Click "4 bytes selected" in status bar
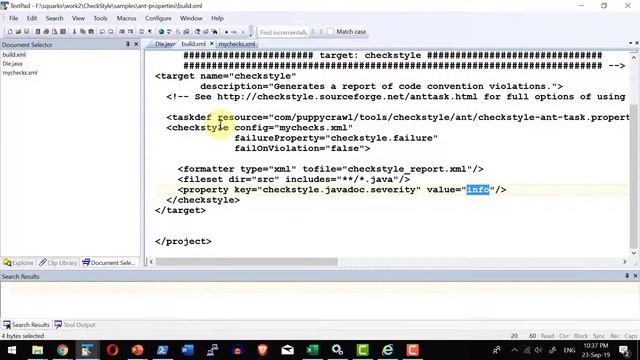Viewport: 640px width, 360px height. click(x=23, y=336)
